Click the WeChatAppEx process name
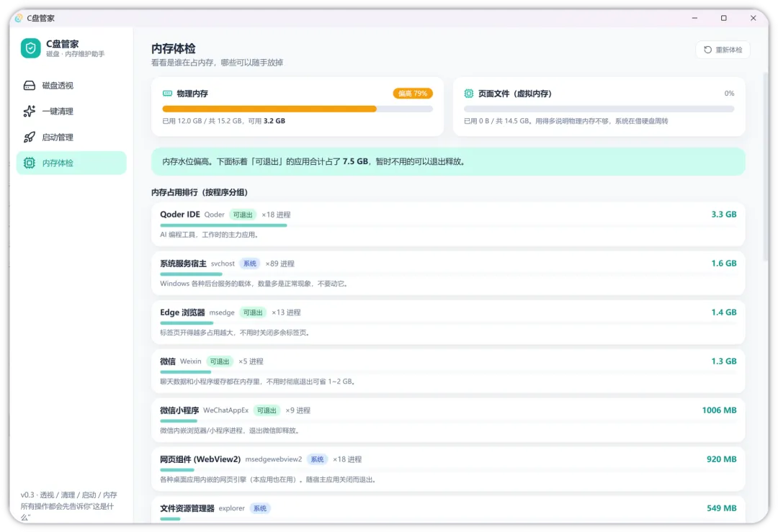 pos(225,410)
